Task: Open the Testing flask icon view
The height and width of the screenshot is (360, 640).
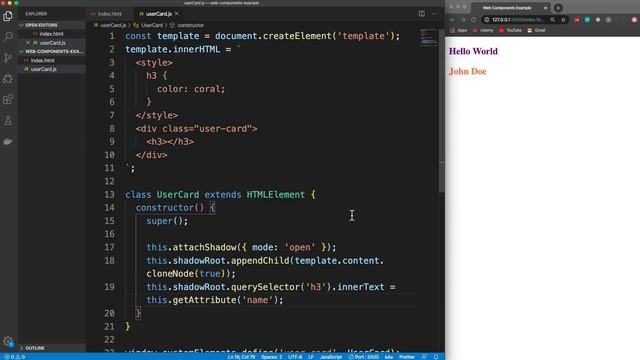Action: click(x=8, y=120)
